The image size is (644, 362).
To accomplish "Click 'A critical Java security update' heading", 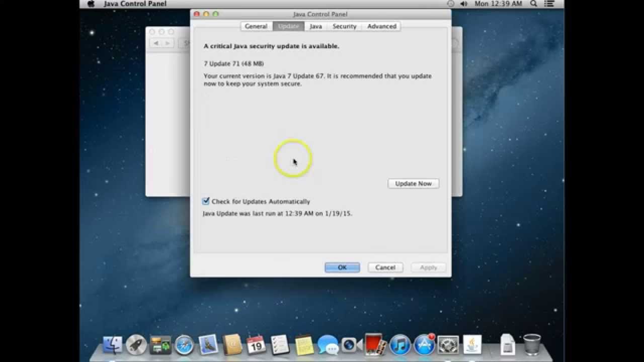I will coord(271,46).
